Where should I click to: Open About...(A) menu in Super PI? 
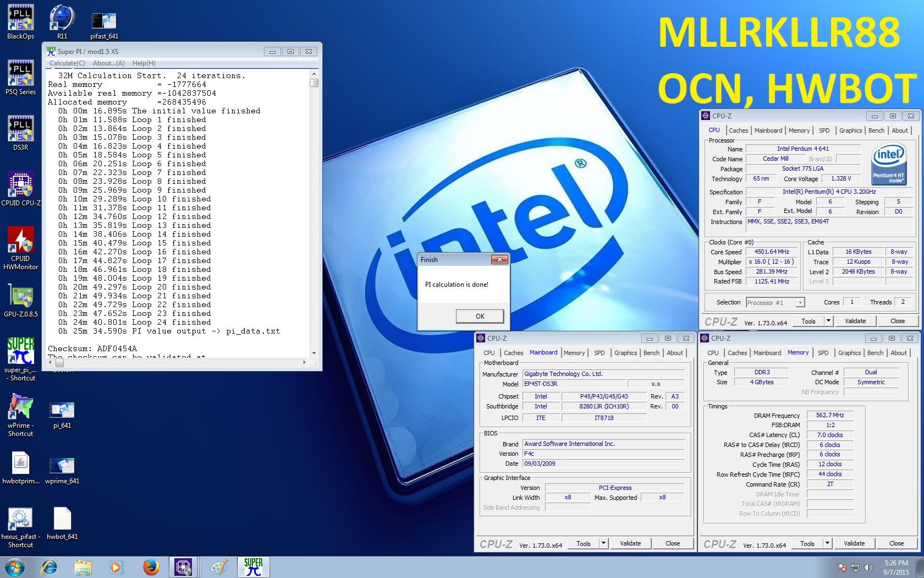(108, 63)
